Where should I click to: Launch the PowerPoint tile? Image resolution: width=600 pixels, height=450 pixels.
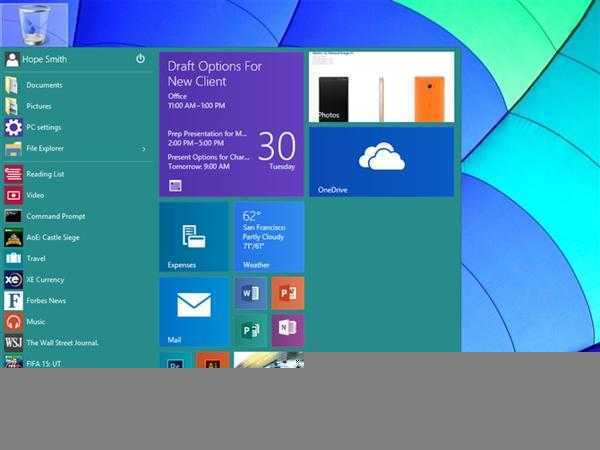(288, 293)
